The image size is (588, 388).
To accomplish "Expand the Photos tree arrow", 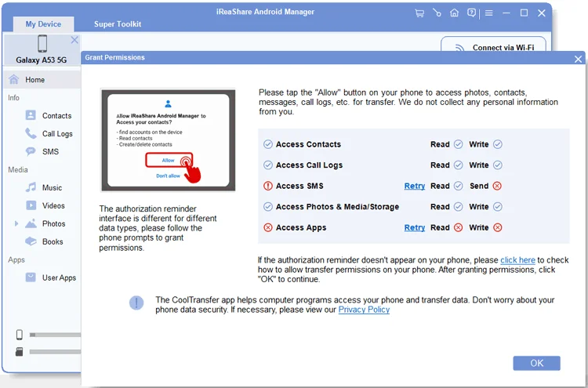I will pos(16,223).
